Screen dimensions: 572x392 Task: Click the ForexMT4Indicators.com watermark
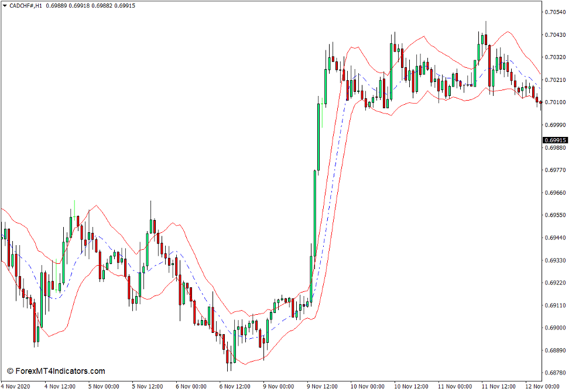tap(56, 371)
